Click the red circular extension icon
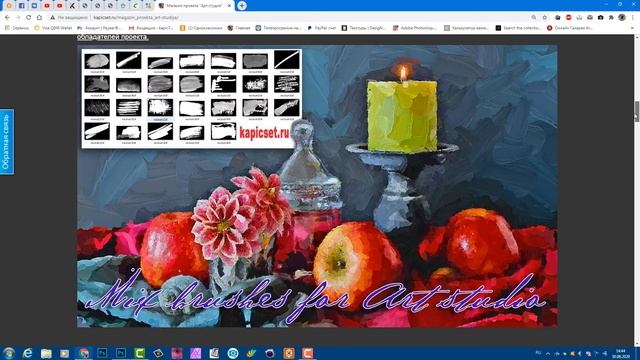Viewport: 640px width, 360px height. pos(569,18)
